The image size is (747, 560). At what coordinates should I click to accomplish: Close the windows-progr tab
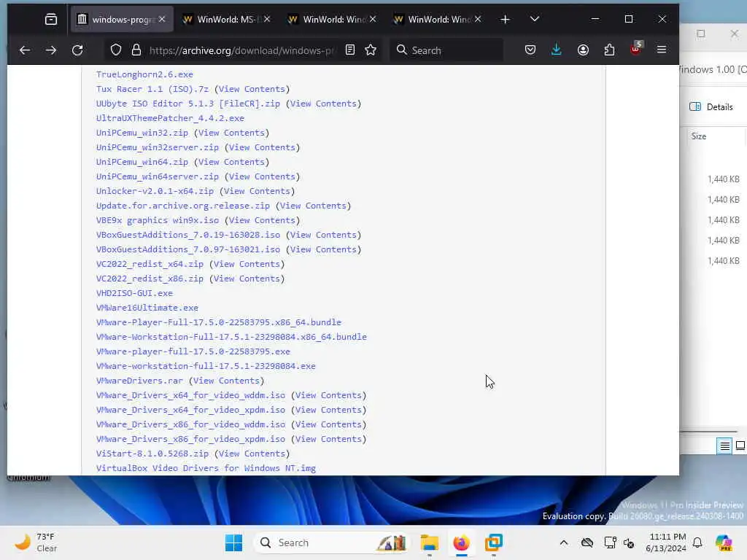(162, 19)
